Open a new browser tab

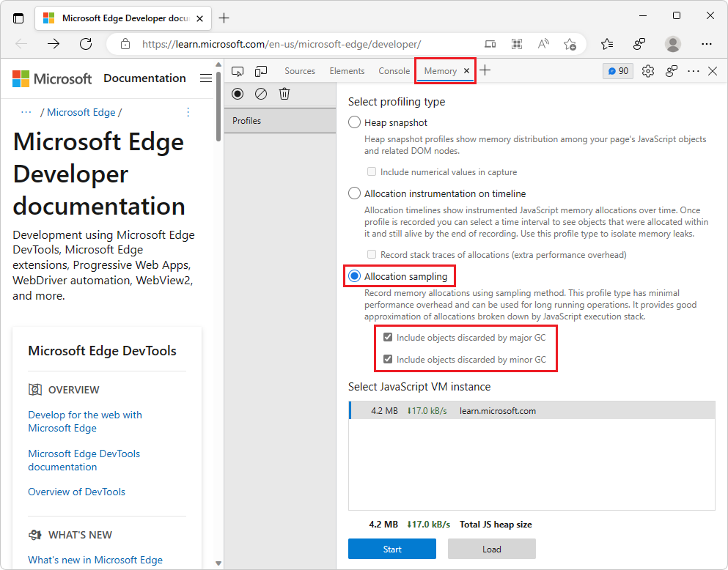[x=224, y=18]
